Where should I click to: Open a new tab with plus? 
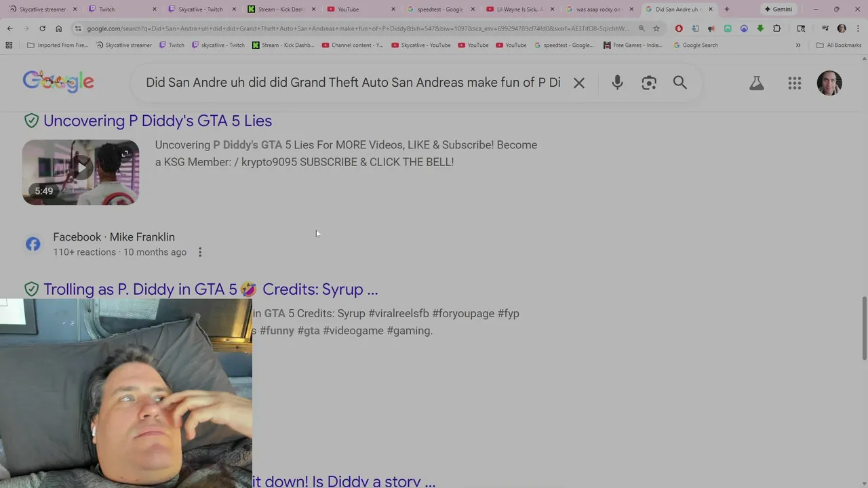727,9
